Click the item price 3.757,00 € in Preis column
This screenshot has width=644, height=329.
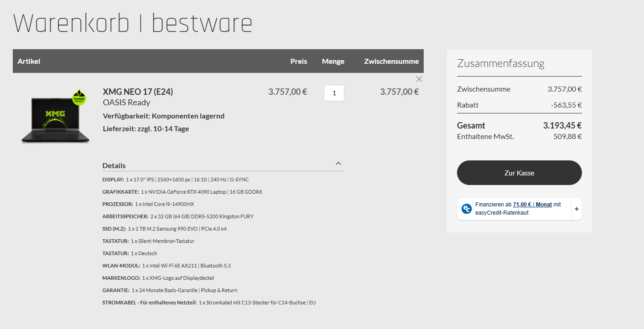(x=288, y=92)
